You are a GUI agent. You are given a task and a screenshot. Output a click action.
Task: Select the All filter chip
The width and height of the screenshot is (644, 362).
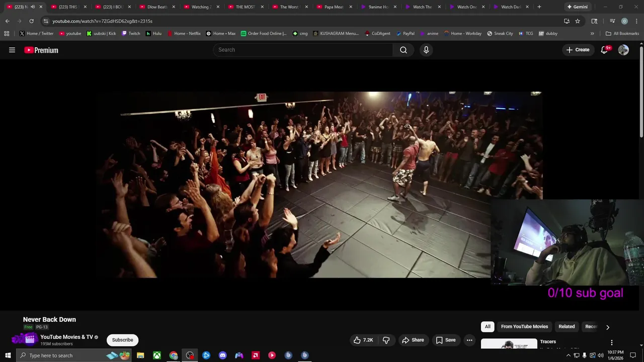coord(488,327)
